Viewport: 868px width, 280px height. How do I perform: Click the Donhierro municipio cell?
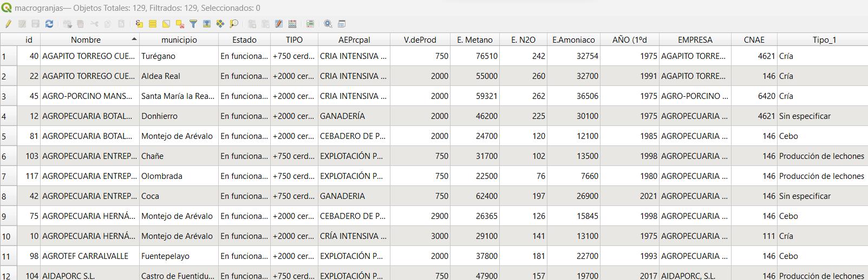(x=179, y=116)
